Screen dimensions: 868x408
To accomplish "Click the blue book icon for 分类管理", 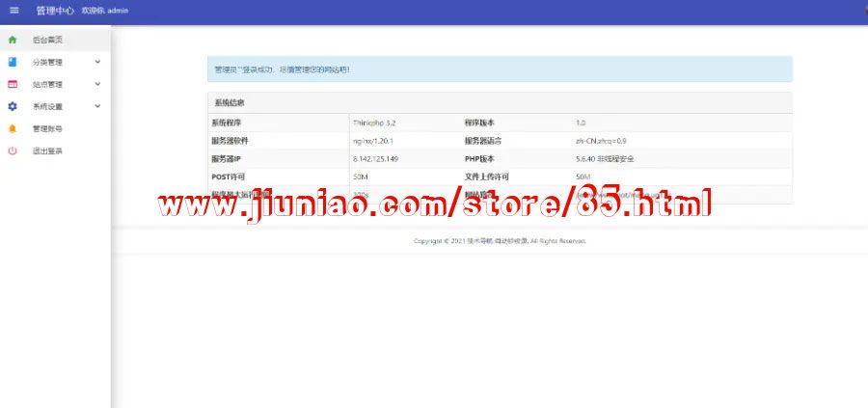I will point(13,62).
